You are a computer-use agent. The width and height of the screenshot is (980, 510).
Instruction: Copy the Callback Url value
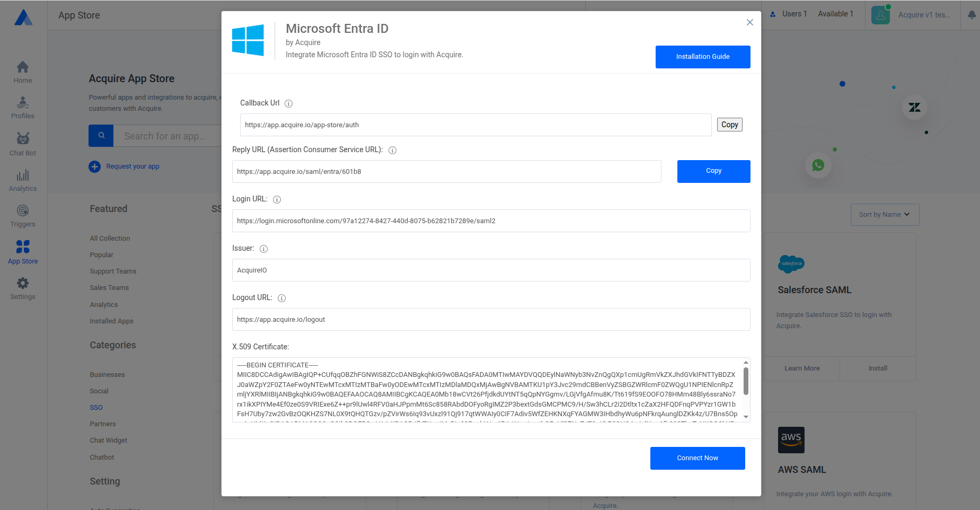[x=729, y=125]
